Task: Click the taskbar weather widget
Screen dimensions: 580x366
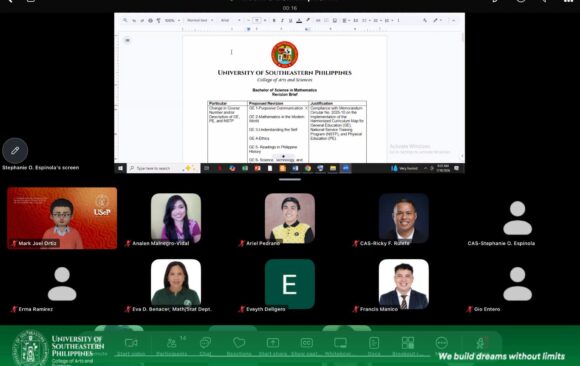Action: [404, 168]
